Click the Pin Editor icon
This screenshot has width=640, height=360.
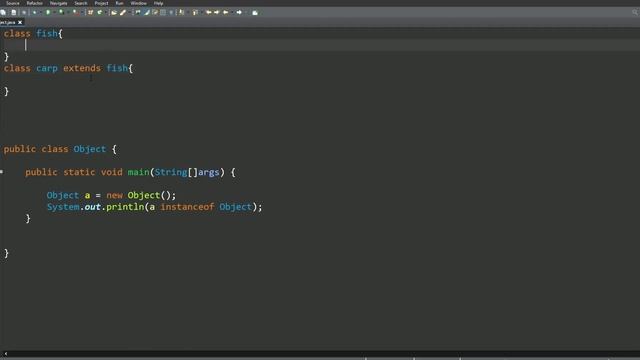tap(255, 12)
